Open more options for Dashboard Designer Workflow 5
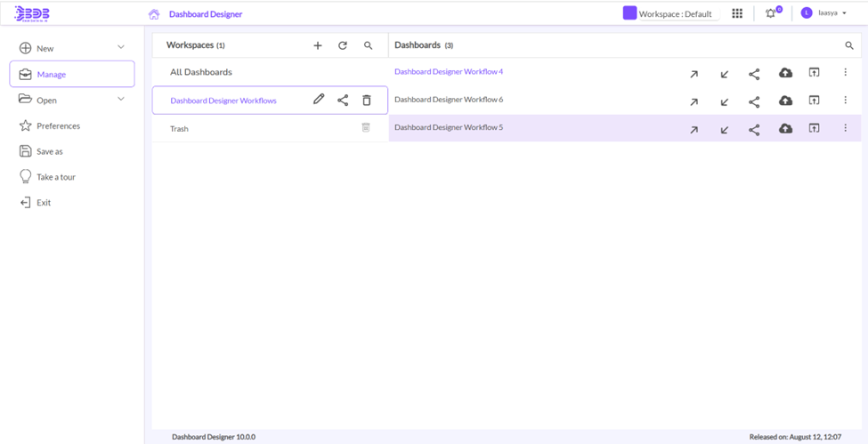The width and height of the screenshot is (868, 444). click(x=845, y=128)
